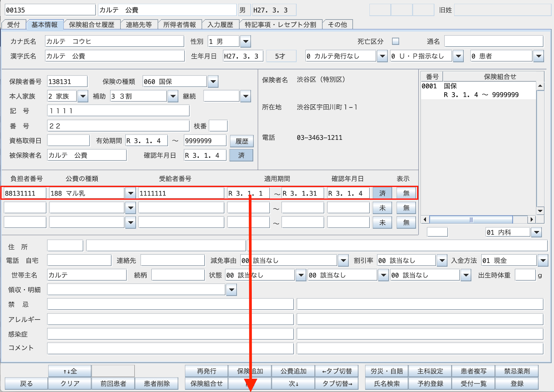Expand the 性別 dropdown

245,41
